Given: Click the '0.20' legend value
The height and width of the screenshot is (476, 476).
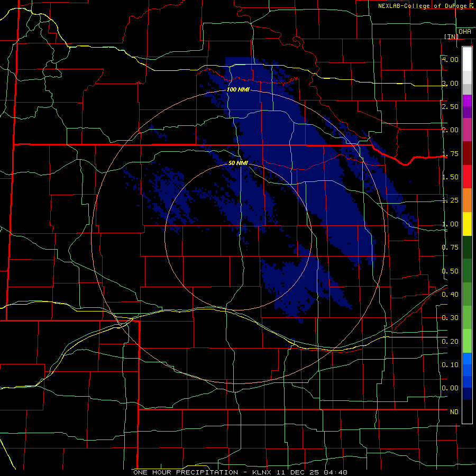Looking at the screenshot, I should (450, 342).
